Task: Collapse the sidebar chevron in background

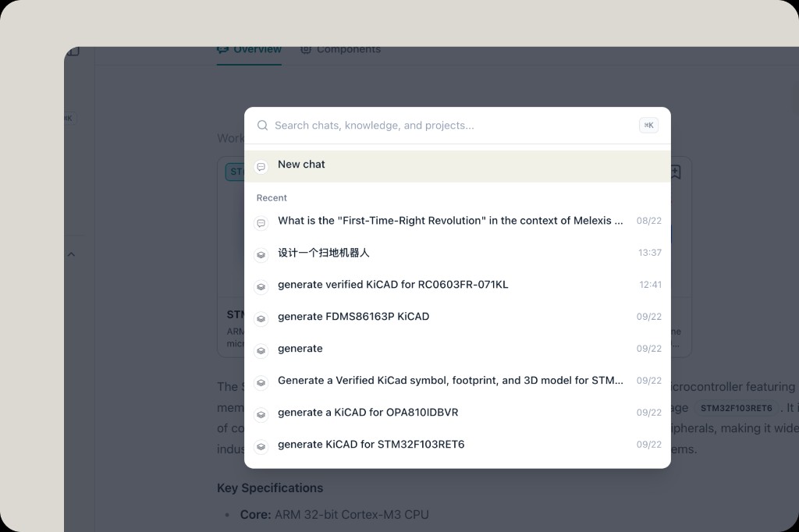Action: (x=71, y=254)
